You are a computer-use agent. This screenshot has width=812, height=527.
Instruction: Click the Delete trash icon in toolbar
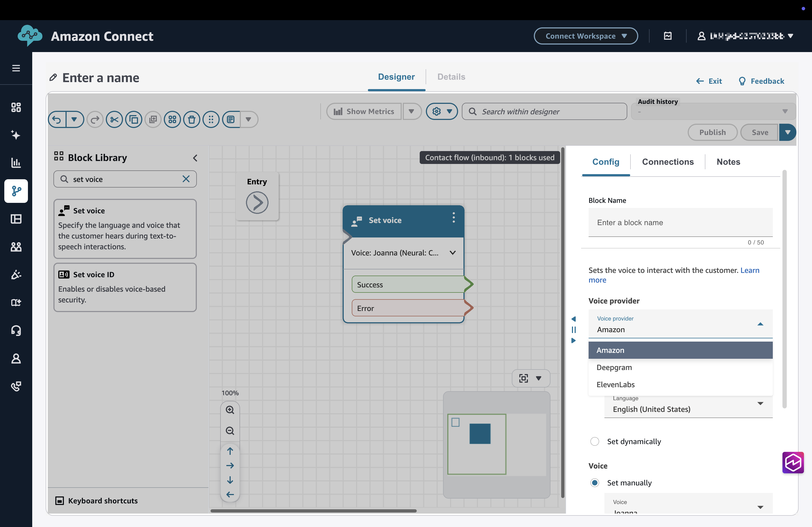pos(192,119)
